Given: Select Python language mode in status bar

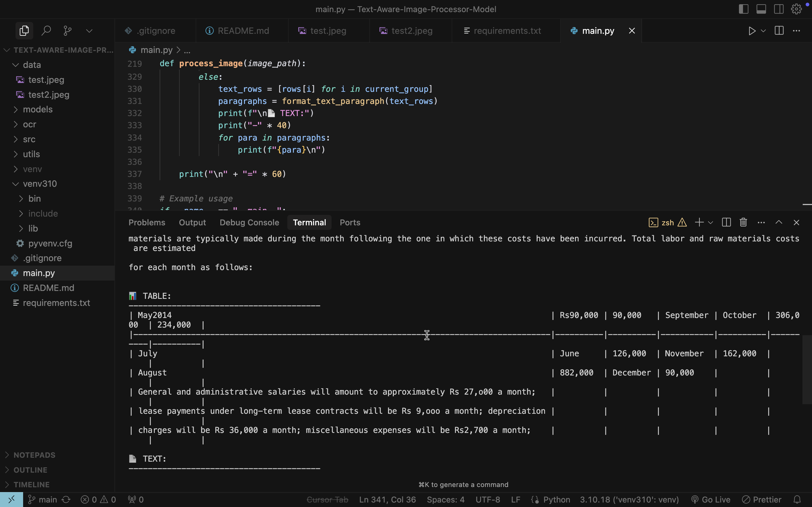Looking at the screenshot, I should 556,500.
